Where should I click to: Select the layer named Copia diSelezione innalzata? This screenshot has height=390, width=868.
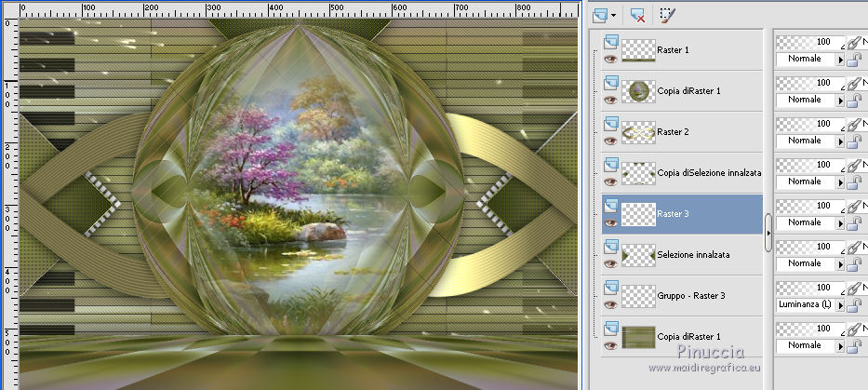point(709,173)
